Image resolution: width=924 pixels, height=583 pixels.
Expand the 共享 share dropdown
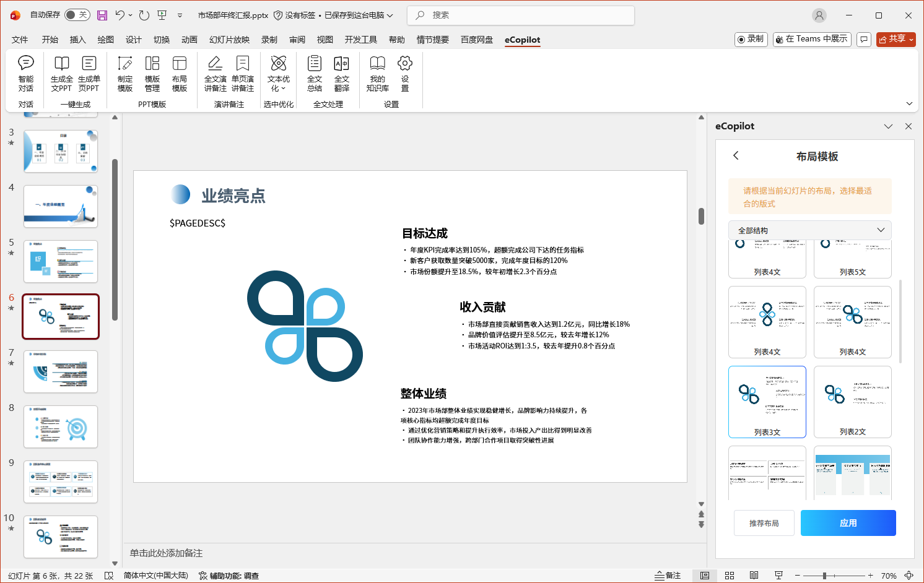tap(910, 39)
